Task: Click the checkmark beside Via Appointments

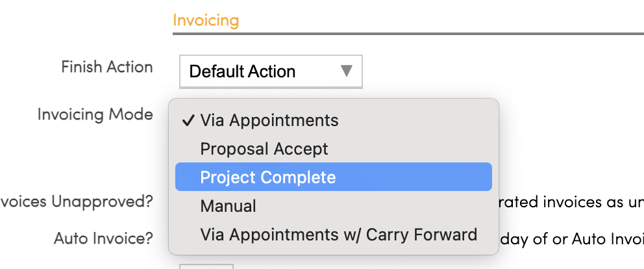Action: pyautogui.click(x=188, y=120)
